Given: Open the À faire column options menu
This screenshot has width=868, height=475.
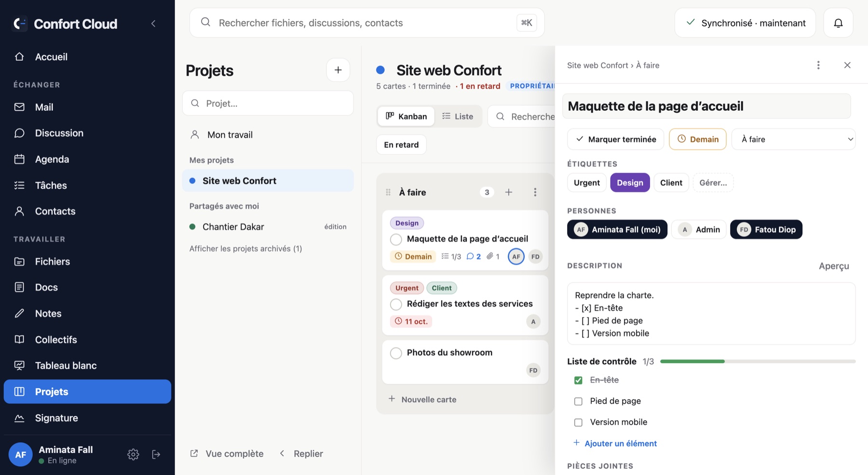Looking at the screenshot, I should [x=535, y=192].
